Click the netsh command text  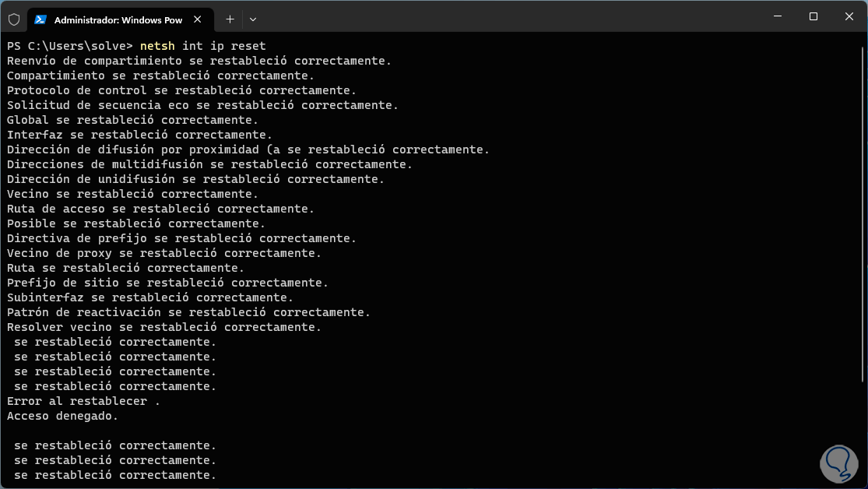pyautogui.click(x=202, y=46)
